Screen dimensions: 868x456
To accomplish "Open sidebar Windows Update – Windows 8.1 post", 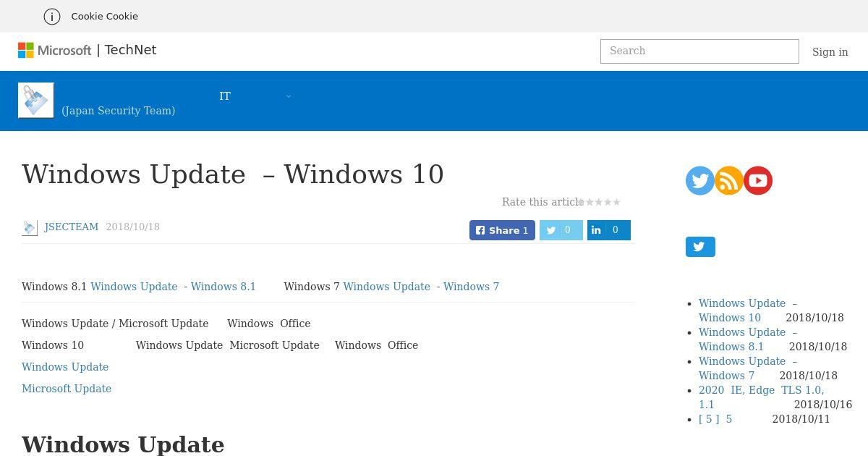I will (x=748, y=339).
